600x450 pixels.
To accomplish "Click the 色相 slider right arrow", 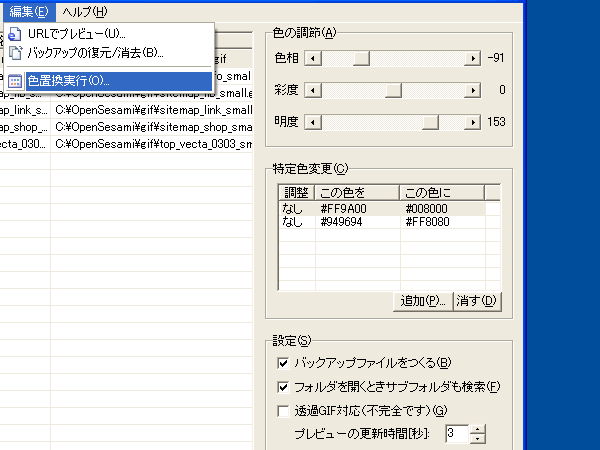I will (473, 59).
